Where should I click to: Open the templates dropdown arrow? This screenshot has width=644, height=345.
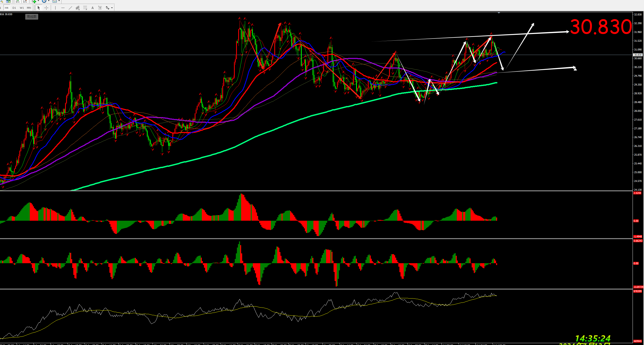(x=59, y=1)
